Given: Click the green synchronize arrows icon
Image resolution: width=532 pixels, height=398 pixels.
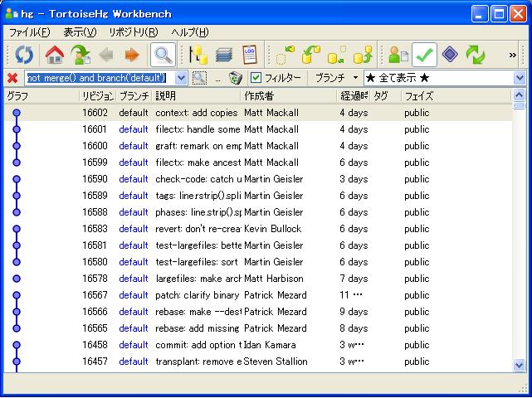Looking at the screenshot, I should (x=476, y=55).
